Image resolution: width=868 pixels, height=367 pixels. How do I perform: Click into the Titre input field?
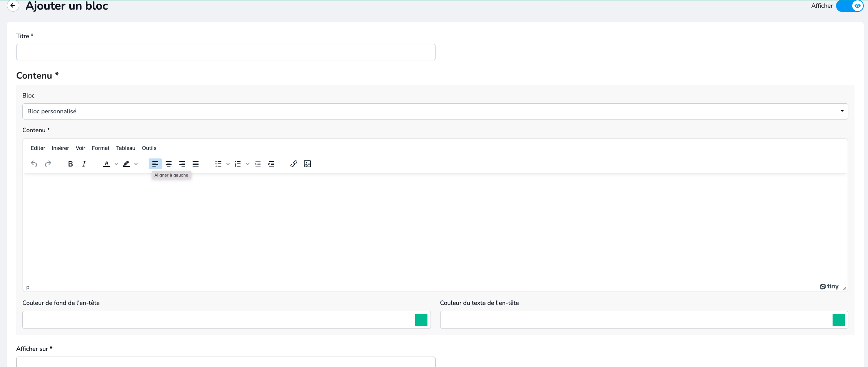coord(226,52)
